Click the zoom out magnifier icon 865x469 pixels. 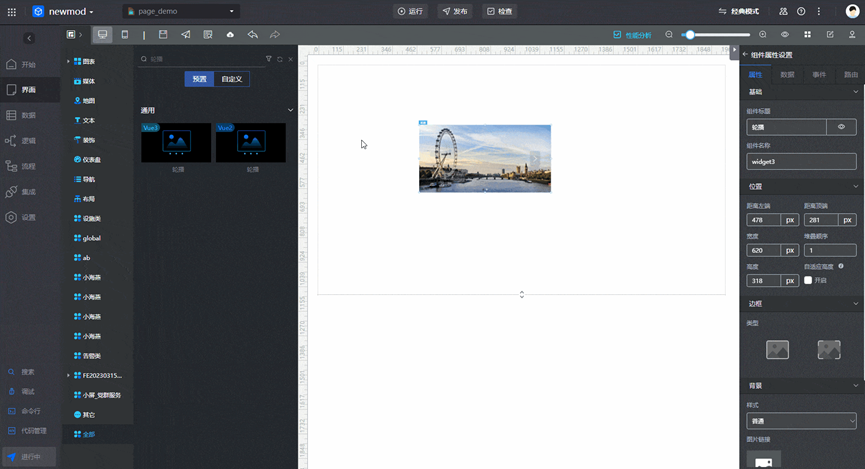click(x=669, y=35)
